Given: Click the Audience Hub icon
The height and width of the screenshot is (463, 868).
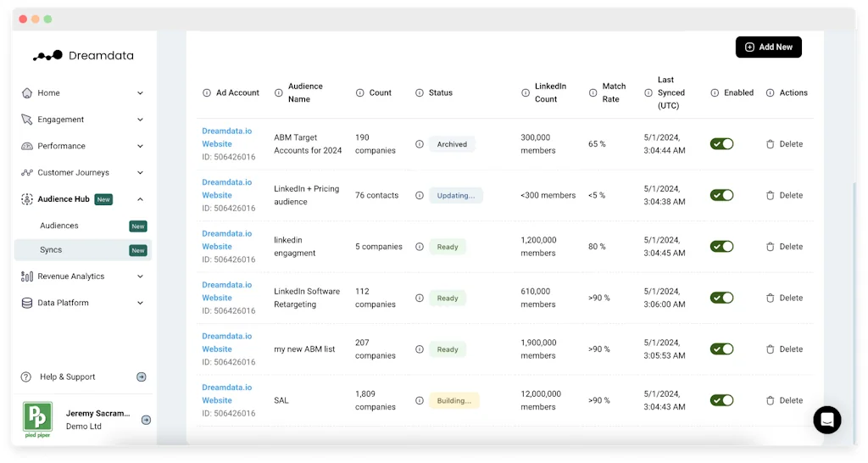Looking at the screenshot, I should click(26, 199).
